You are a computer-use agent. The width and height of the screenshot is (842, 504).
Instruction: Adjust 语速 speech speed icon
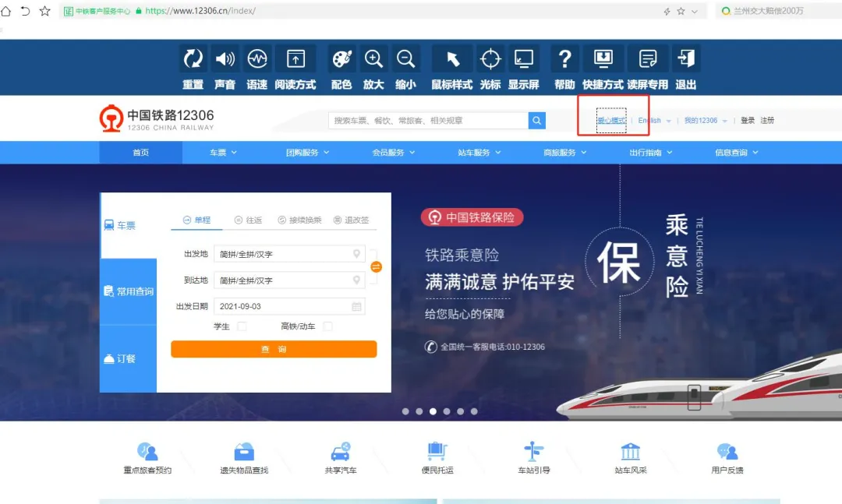pyautogui.click(x=257, y=58)
